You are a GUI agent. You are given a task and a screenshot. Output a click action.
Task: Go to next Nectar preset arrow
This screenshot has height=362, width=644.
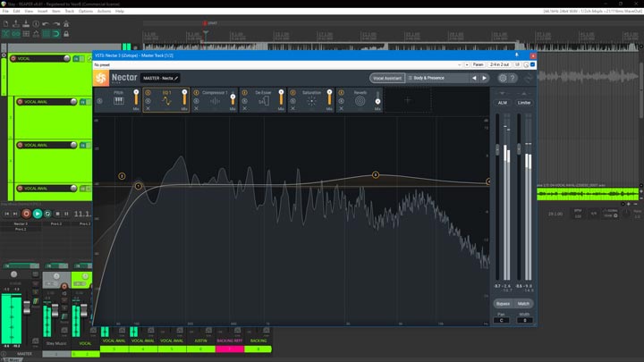[x=484, y=78]
